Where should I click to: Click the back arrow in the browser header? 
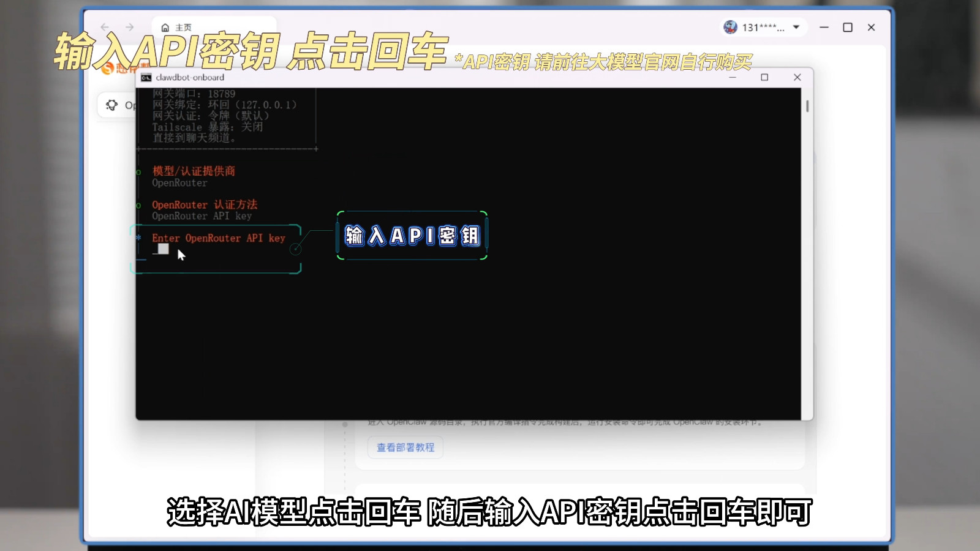coord(105,27)
